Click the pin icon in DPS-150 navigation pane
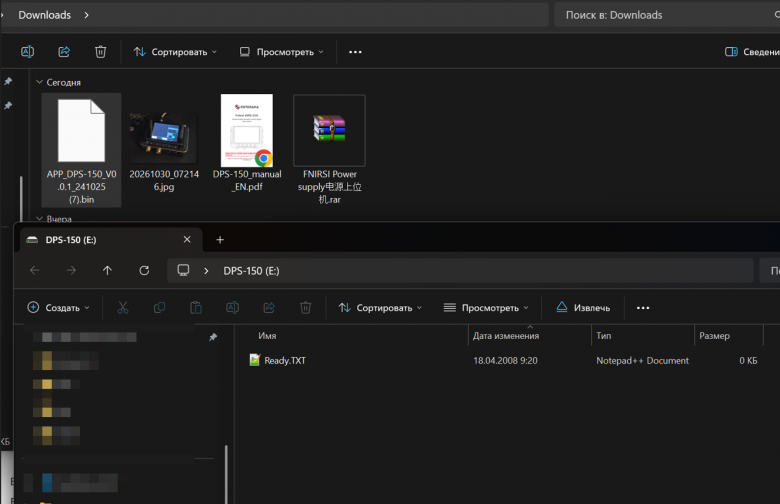This screenshot has height=504, width=780. 213,337
